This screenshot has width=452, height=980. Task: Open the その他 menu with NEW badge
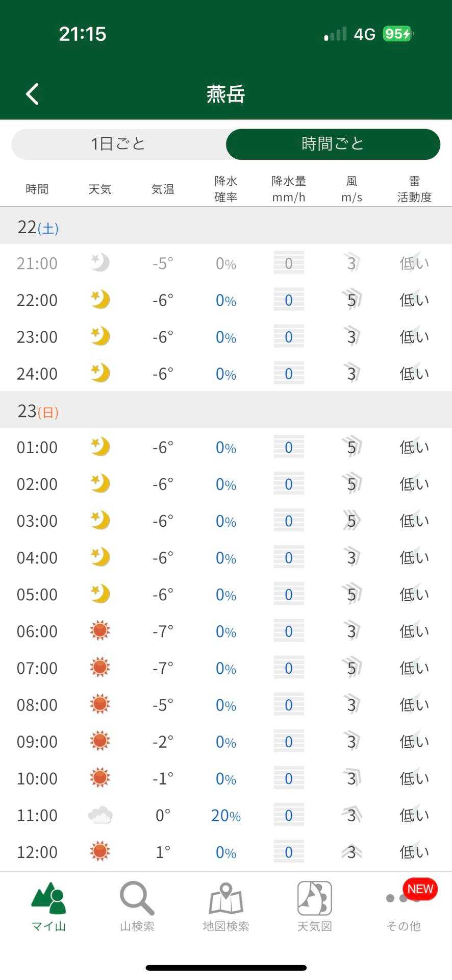pos(404,907)
